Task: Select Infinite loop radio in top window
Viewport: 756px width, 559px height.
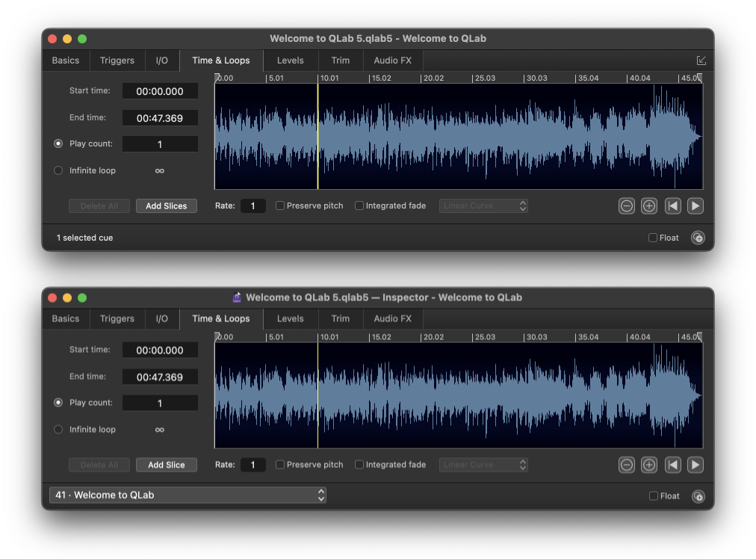Action: click(x=58, y=170)
